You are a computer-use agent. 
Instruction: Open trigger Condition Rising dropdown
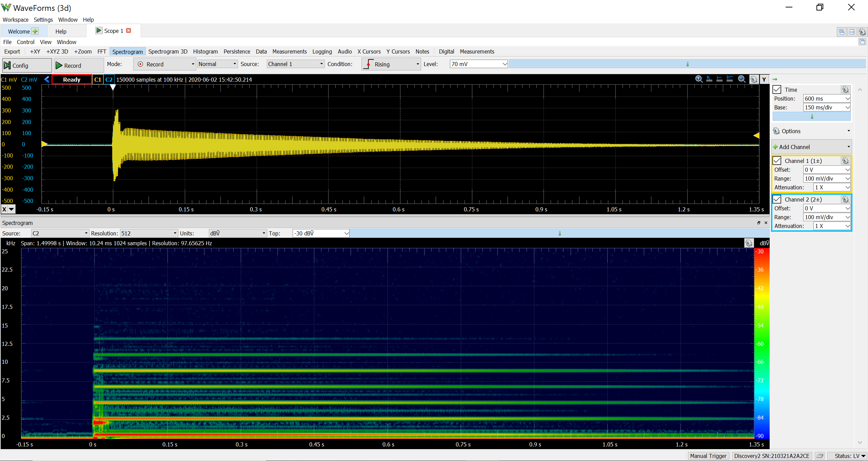(x=391, y=64)
